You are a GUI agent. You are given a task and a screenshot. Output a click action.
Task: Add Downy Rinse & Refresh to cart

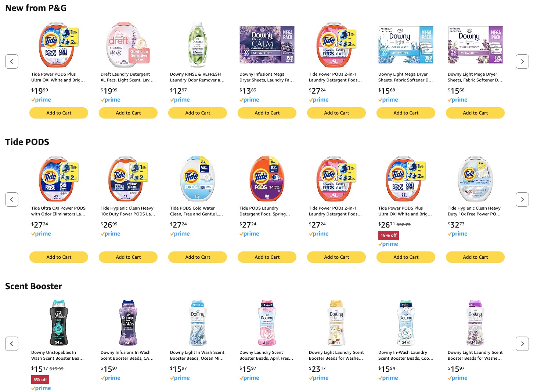[198, 113]
